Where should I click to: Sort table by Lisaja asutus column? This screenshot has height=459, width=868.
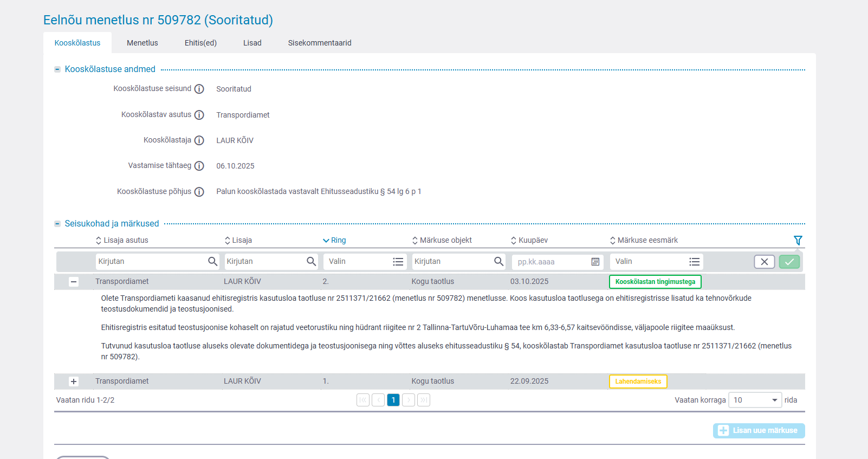click(x=122, y=240)
